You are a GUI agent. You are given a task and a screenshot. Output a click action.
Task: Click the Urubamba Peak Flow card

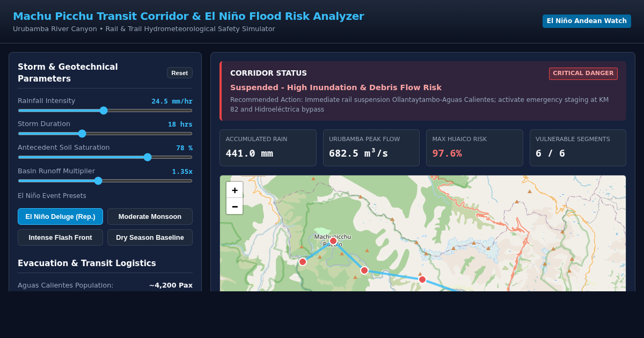click(x=371, y=148)
